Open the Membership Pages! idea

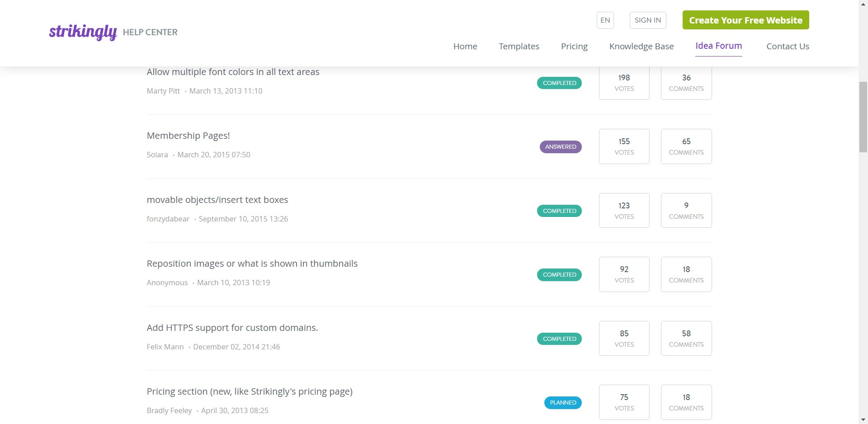(x=188, y=135)
